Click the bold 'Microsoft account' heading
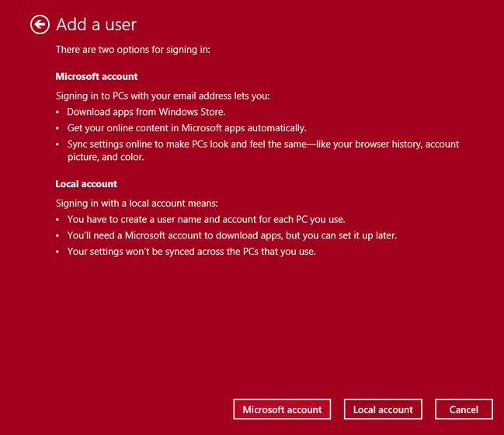The width and height of the screenshot is (504, 435). (x=96, y=77)
